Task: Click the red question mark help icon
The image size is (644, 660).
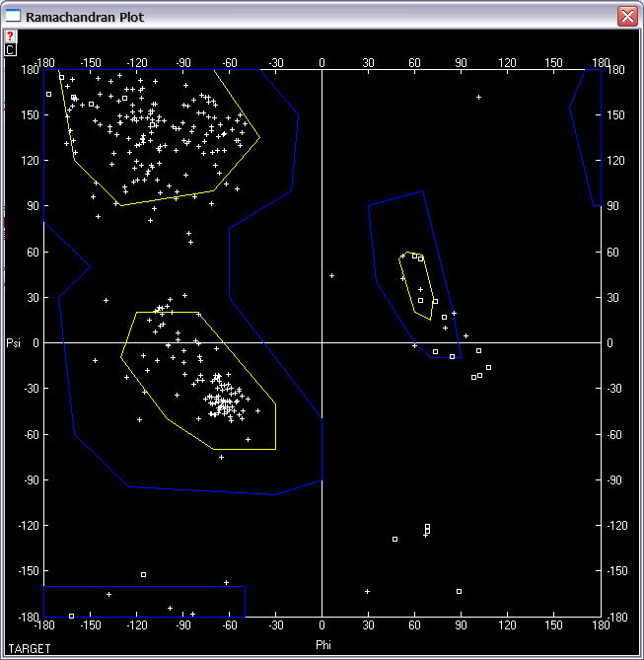Action: 10,36
